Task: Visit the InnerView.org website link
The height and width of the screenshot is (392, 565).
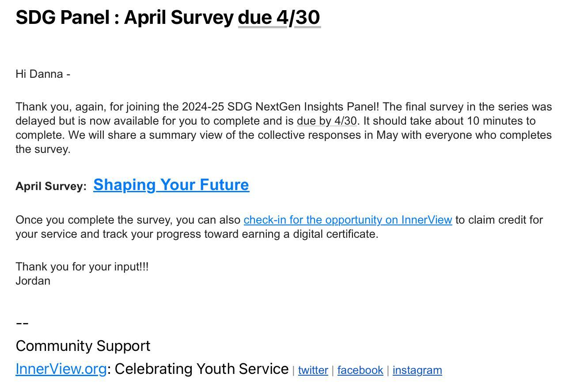Action: pyautogui.click(x=61, y=369)
